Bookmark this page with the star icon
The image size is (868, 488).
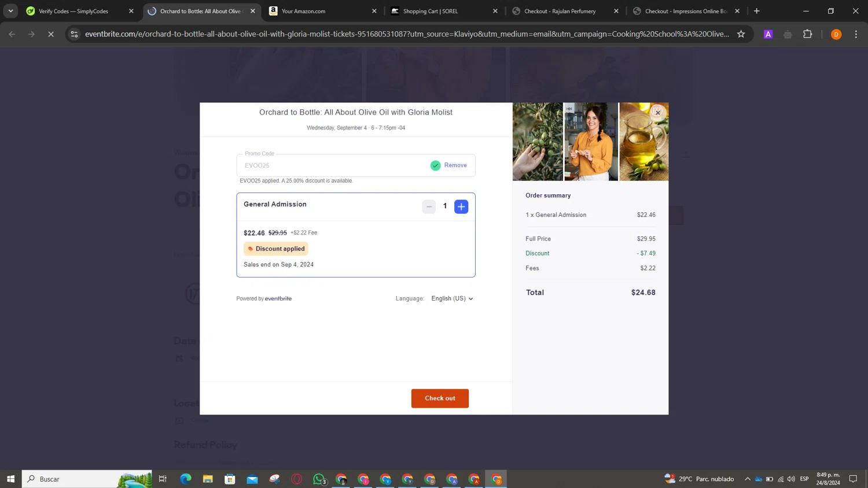tap(741, 34)
